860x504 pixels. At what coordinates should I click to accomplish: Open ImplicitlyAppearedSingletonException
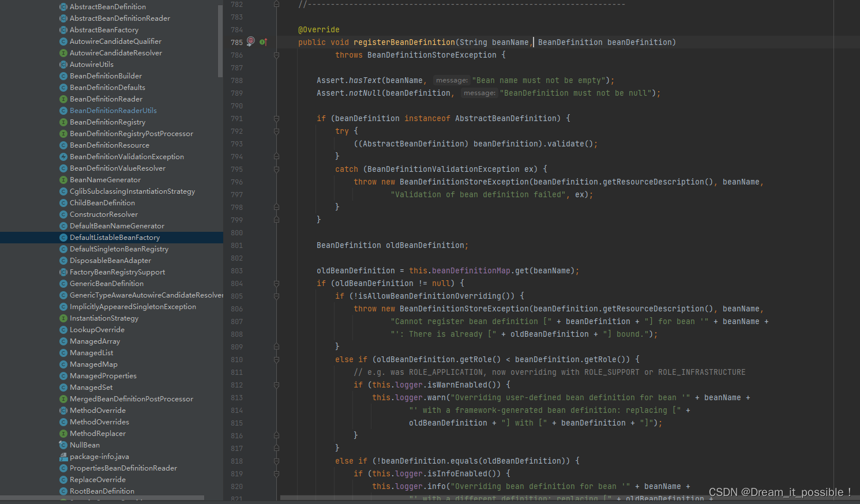pos(133,307)
